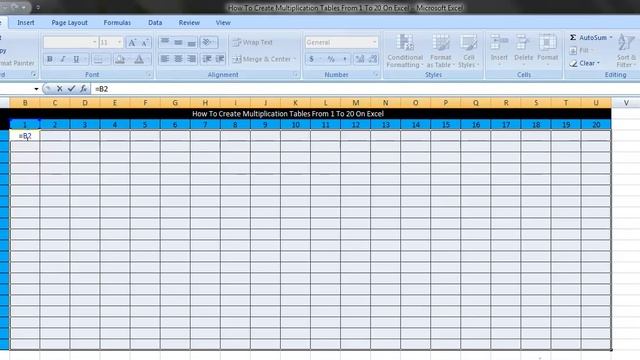The height and width of the screenshot is (360, 640).
Task: Expand the AutoSum dropdown arrow
Action: 611,38
